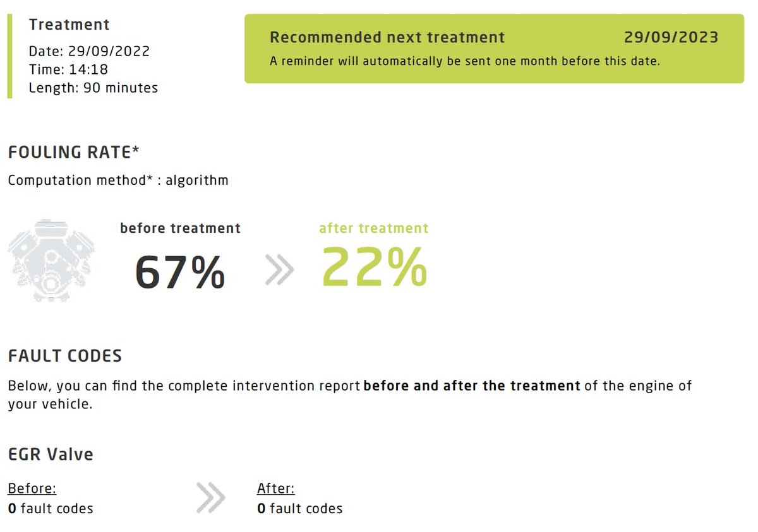
Task: Click the EGR Valve section heading
Action: tap(51, 454)
